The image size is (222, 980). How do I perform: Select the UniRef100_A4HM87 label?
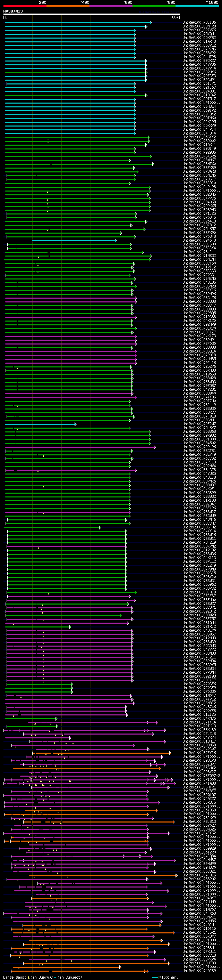point(199,860)
